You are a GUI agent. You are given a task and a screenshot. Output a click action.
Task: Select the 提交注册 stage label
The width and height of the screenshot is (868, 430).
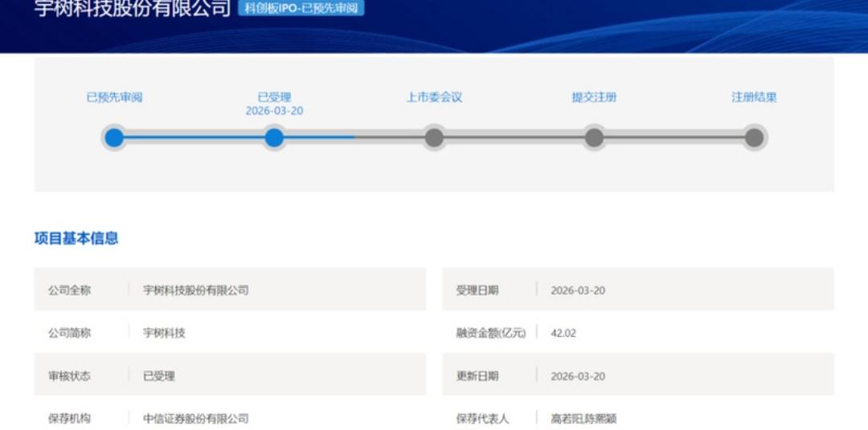pos(594,97)
